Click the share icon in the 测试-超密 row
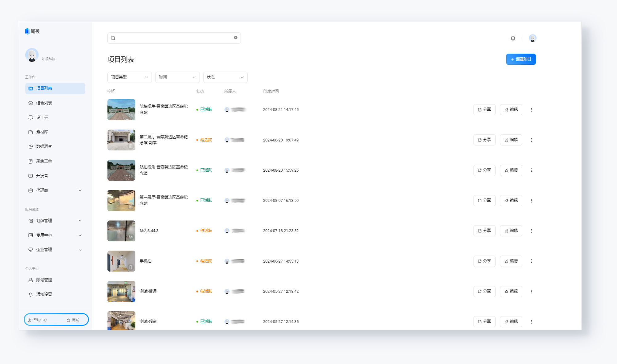The height and width of the screenshot is (364, 617). (x=479, y=322)
